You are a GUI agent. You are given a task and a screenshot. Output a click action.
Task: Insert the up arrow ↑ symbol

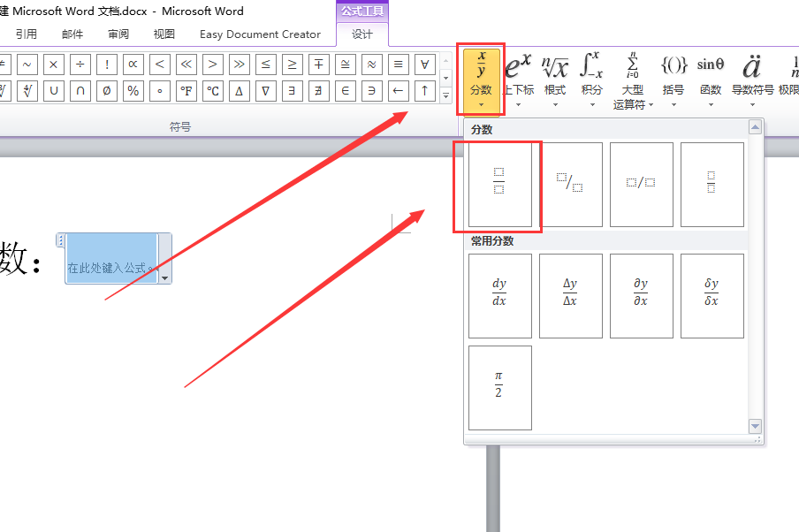(x=424, y=91)
